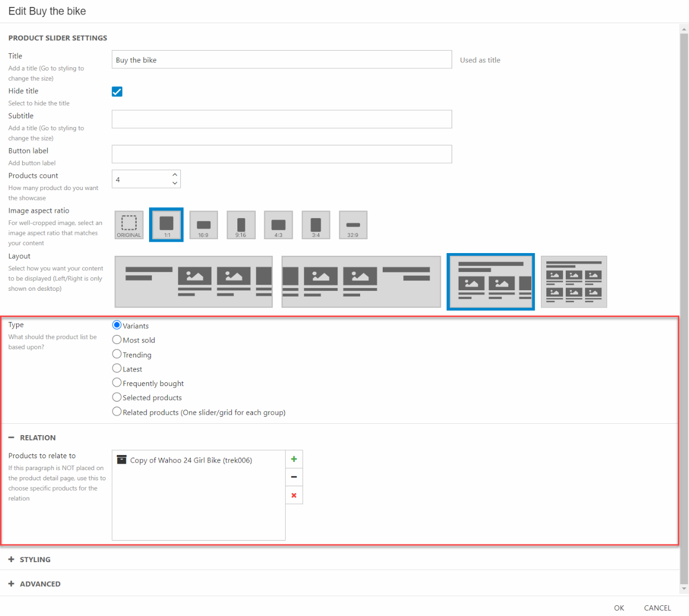The height and width of the screenshot is (616, 689).
Task: Select the 32:9 aspect ratio icon
Action: tap(353, 225)
